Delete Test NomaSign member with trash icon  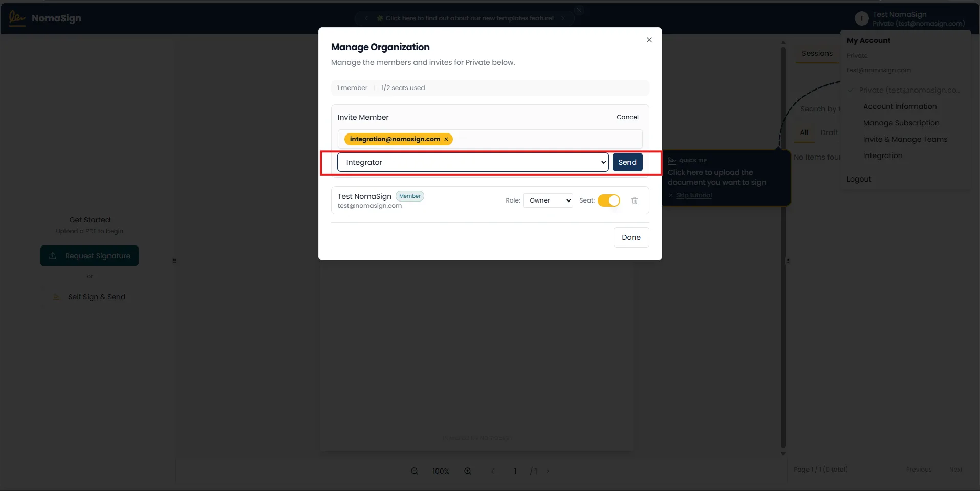click(635, 200)
